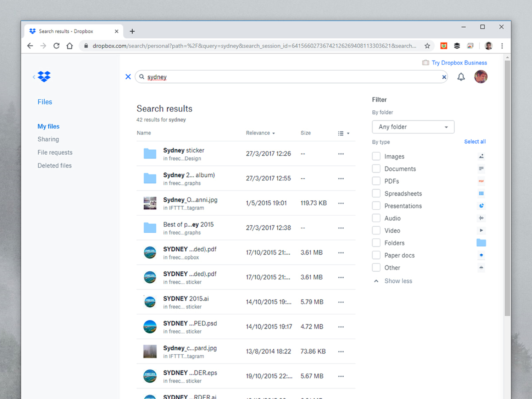
Task: Open the notifications bell
Action: (x=461, y=77)
